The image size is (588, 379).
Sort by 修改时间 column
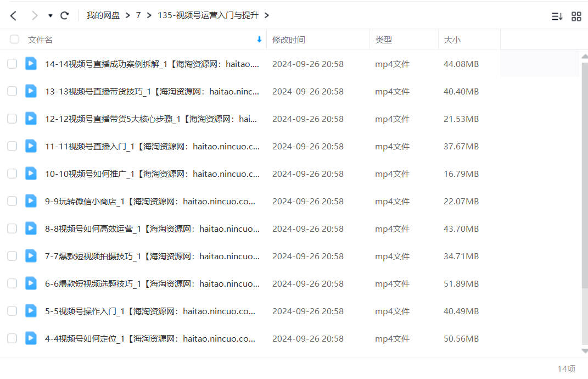click(x=289, y=40)
